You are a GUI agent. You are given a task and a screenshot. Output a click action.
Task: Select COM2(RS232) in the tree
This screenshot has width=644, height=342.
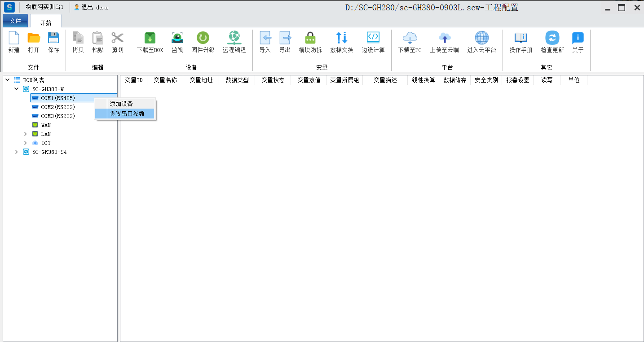57,107
